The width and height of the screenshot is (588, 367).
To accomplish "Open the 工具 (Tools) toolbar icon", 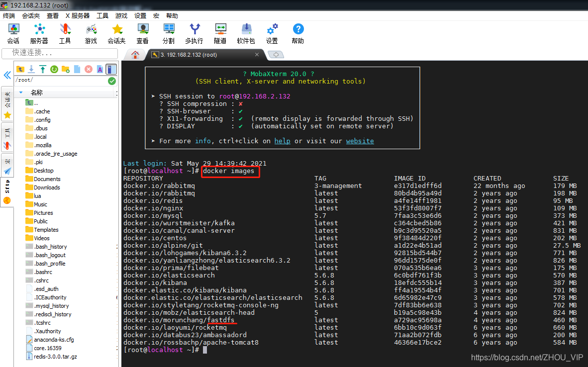I will coord(65,33).
